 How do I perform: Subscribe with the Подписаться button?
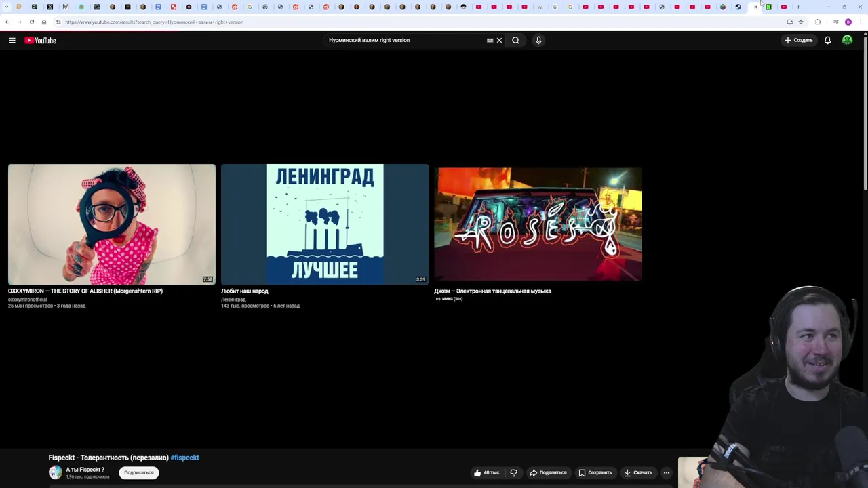tap(139, 472)
